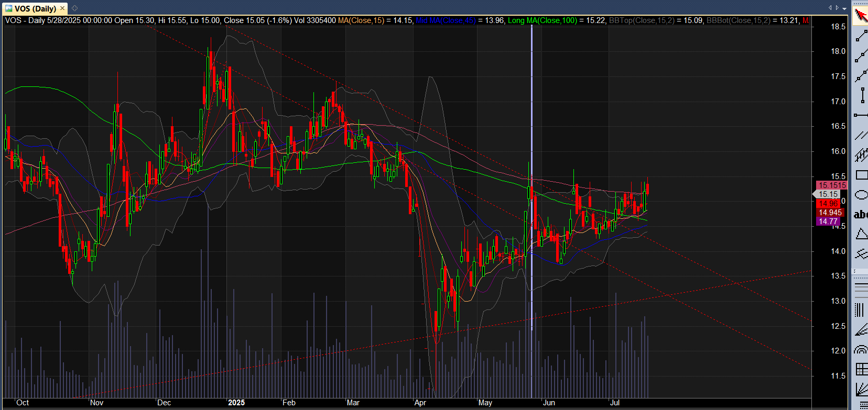This screenshot has height=410, width=868.
Task: Click the 11.5 price axis label
Action: [838, 376]
